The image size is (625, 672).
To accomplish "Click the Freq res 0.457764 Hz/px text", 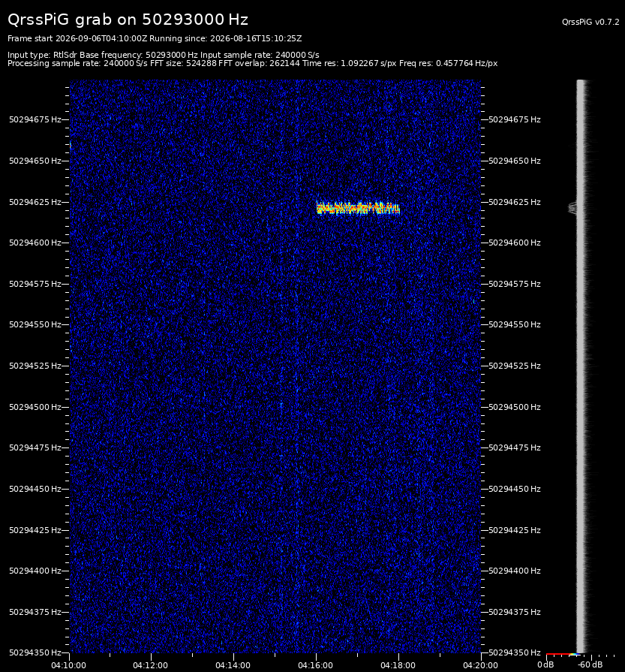I will [x=448, y=63].
